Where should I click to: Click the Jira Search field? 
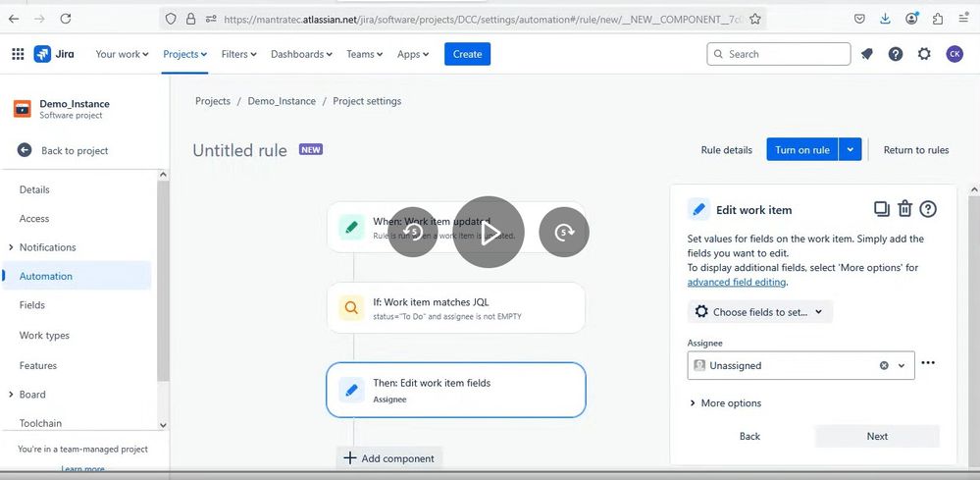779,54
